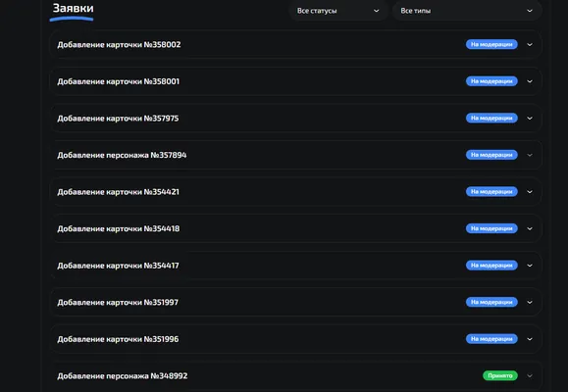Screen dimensions: 568x392
Task: Click "На модерации" badge of request №357975
Action: tap(491, 118)
